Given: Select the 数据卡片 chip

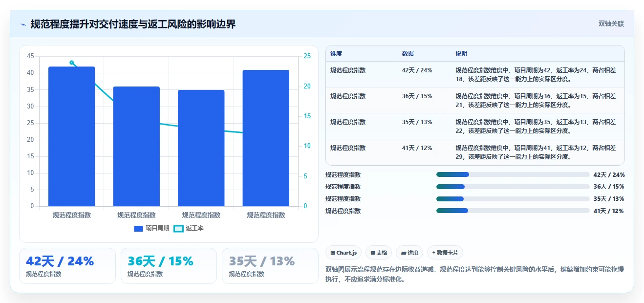Looking at the screenshot, I should [x=445, y=253].
